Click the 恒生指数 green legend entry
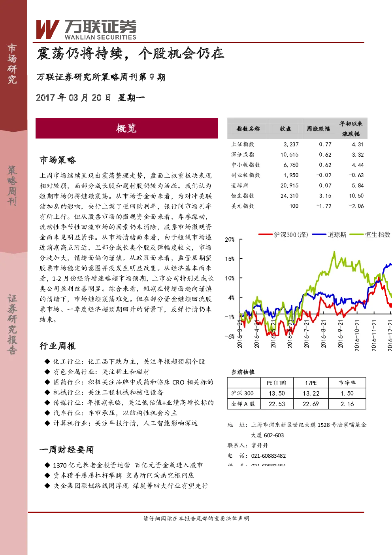Viewport: 392px width, 555px height. pos(370,235)
